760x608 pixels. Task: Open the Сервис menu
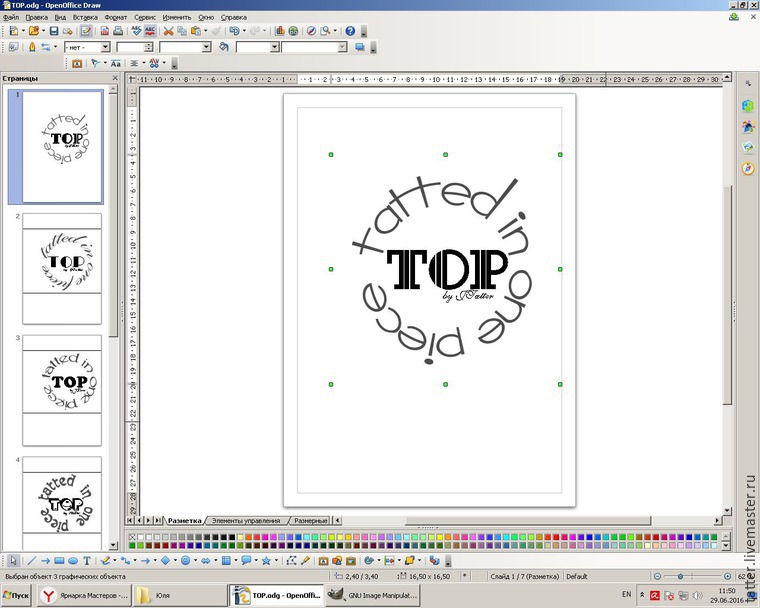click(145, 17)
